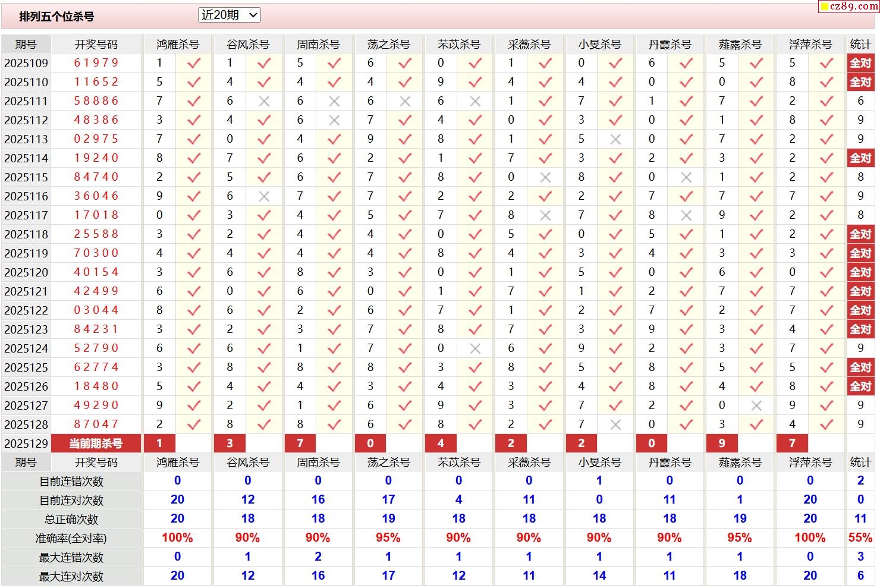Click the 全对 badge in row 2025118
The image size is (880, 588).
point(860,234)
